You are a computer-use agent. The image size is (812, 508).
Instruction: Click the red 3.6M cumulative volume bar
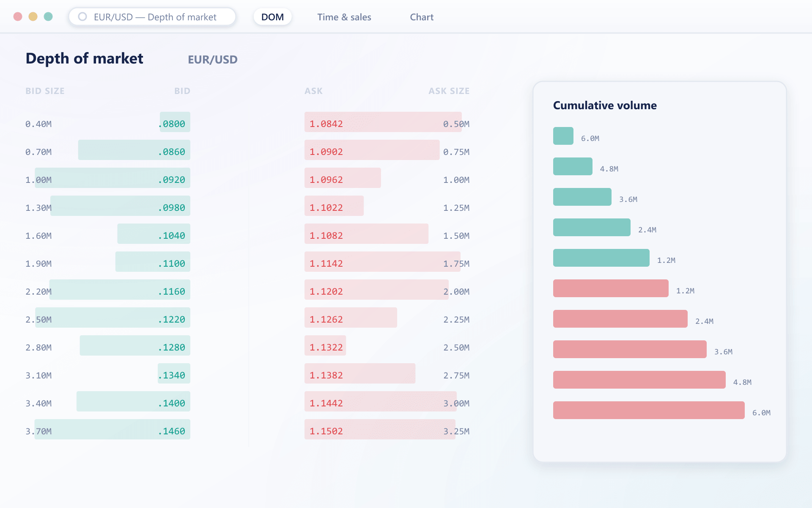630,349
